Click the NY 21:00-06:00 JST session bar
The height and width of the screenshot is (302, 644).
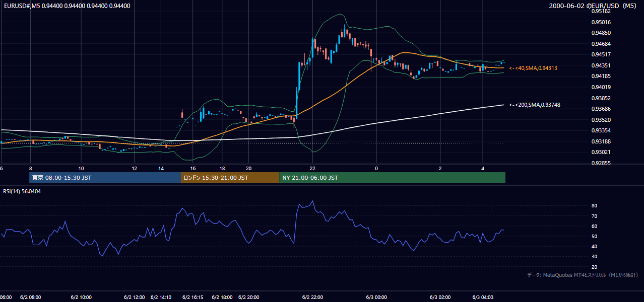point(393,178)
